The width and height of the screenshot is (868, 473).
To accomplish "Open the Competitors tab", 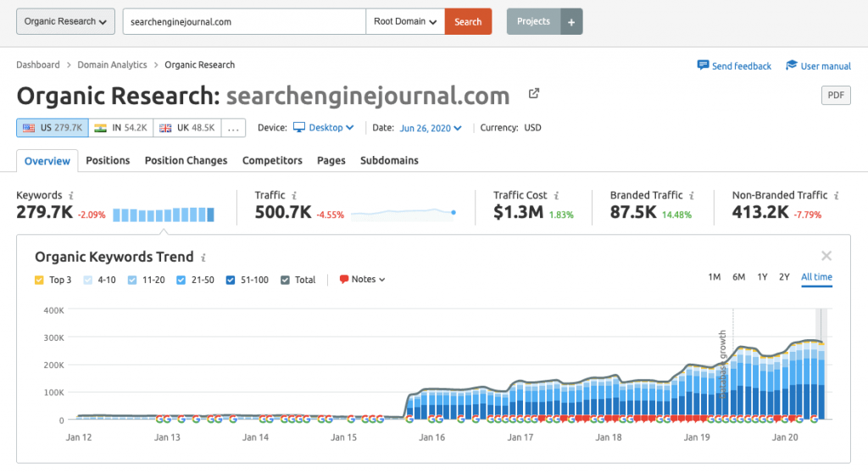I will click(x=272, y=160).
